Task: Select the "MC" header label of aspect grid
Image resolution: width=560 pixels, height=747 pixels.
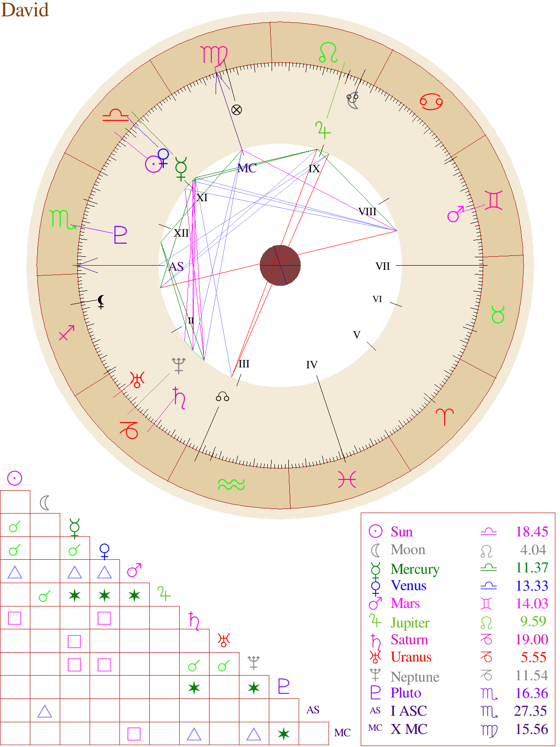Action: pos(343,733)
